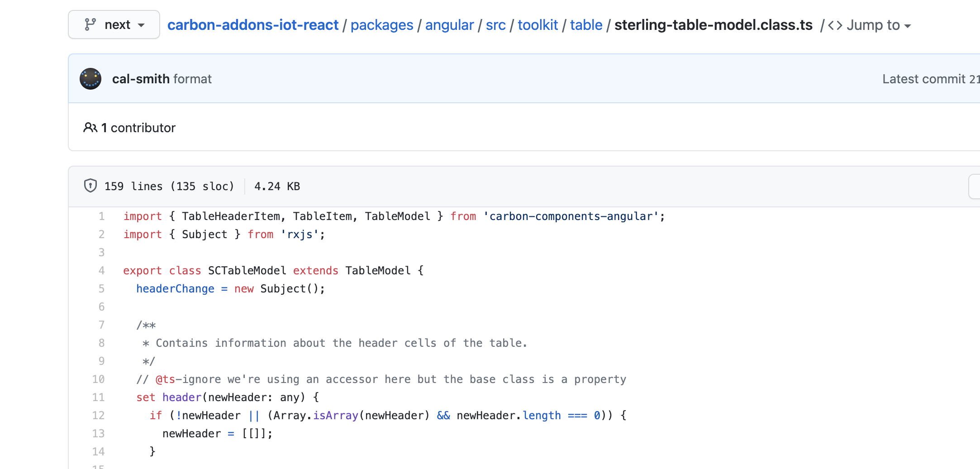Click the shield icon beside the line count
Viewport: 980px width, 469px height.
(90, 186)
